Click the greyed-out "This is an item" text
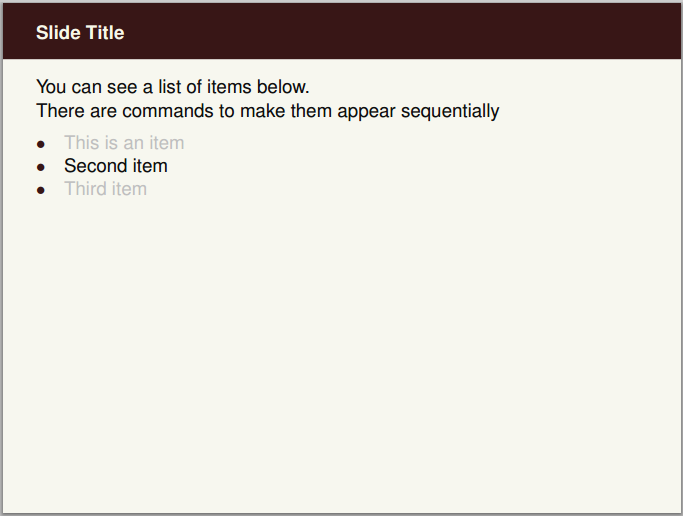The image size is (683, 516). pos(124,143)
